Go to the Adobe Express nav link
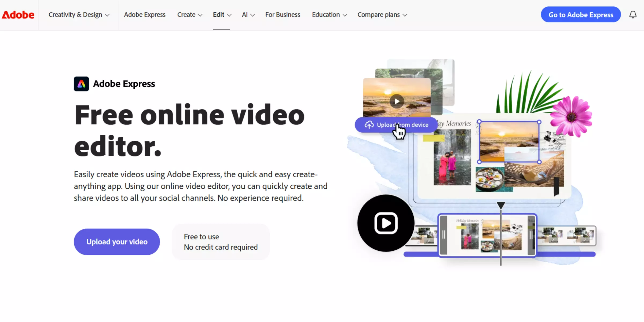The height and width of the screenshot is (322, 644). click(x=145, y=15)
